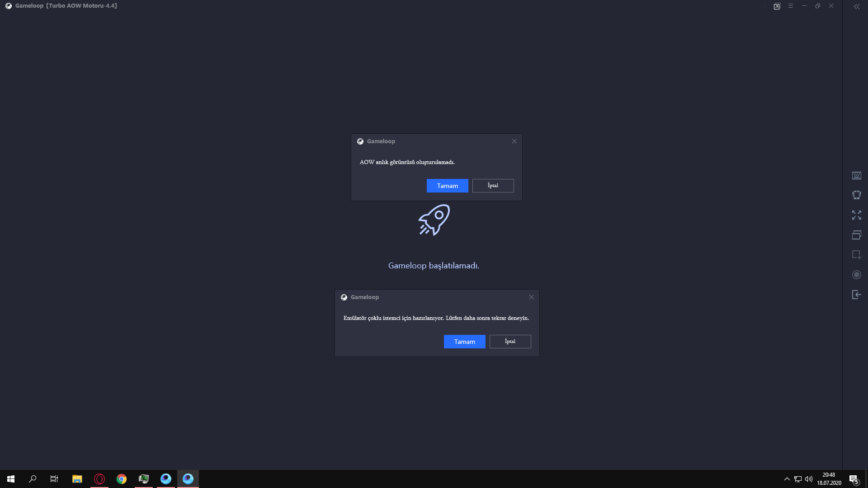Click Tamam in the AOW snapshot error dialog
The width and height of the screenshot is (868, 488).
tap(447, 186)
